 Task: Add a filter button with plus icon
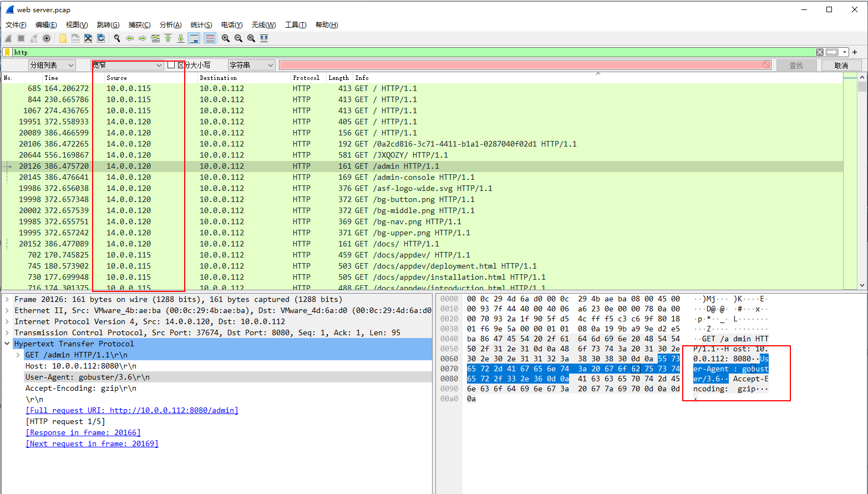click(855, 52)
